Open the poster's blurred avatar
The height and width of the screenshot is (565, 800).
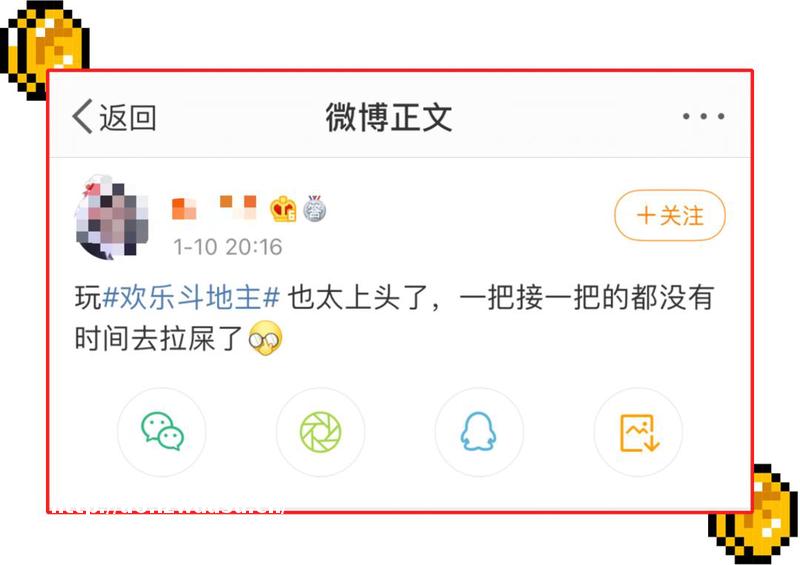112,218
